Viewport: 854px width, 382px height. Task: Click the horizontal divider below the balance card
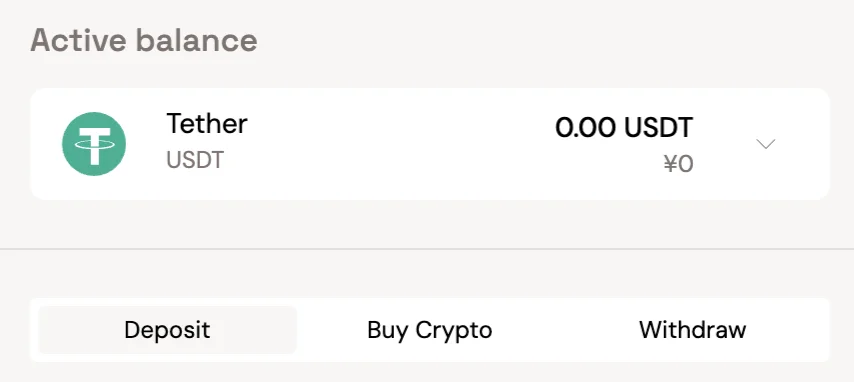(x=427, y=249)
